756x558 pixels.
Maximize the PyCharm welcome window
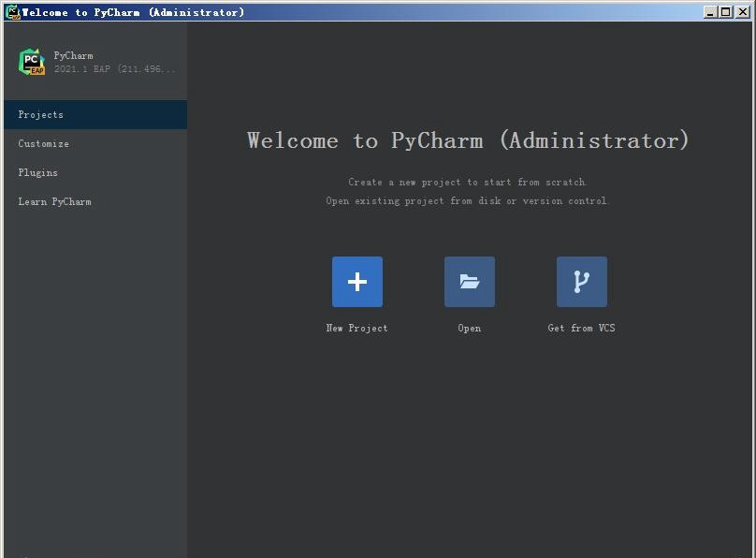(726, 12)
